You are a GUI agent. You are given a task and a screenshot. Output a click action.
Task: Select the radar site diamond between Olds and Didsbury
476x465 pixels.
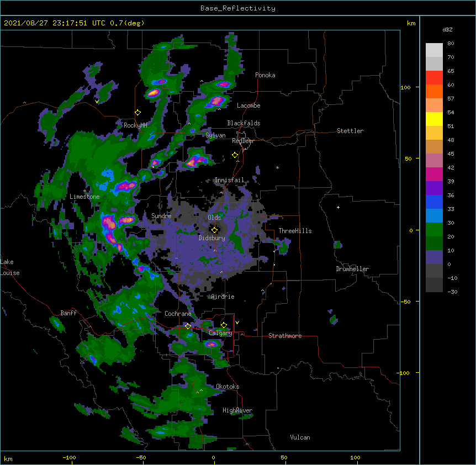[x=214, y=230]
